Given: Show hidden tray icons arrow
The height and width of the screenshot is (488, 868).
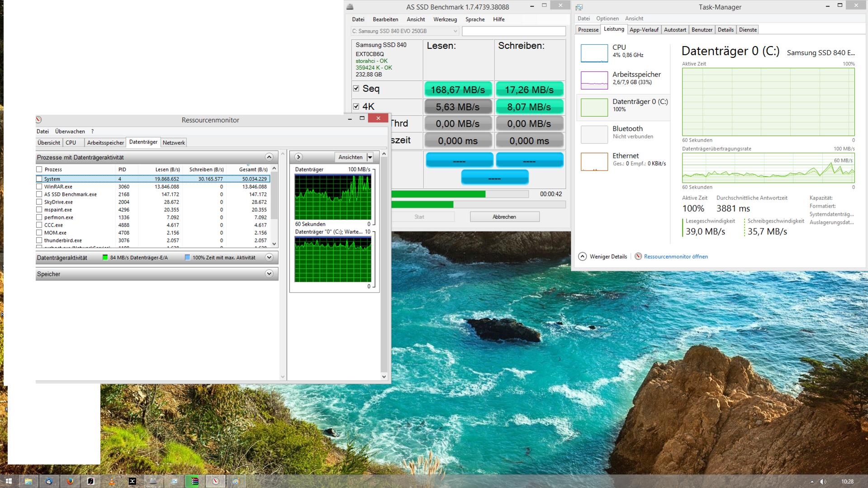Looking at the screenshot, I should click(812, 482).
